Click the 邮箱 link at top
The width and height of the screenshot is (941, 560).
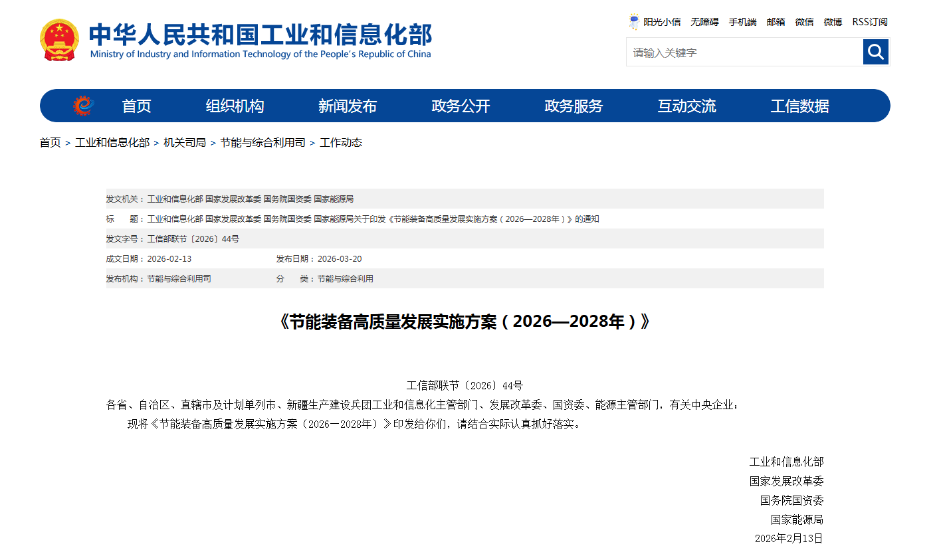click(776, 22)
